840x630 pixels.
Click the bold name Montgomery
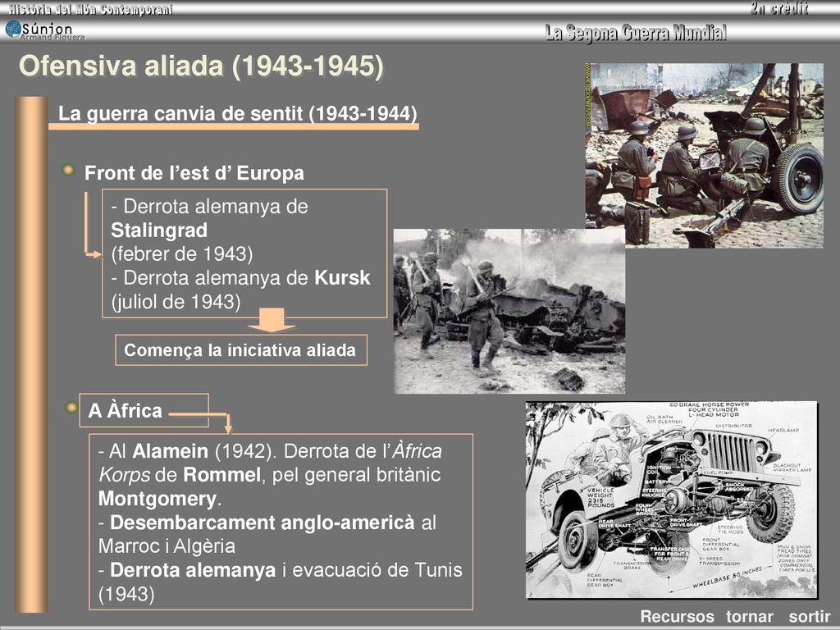157,499
